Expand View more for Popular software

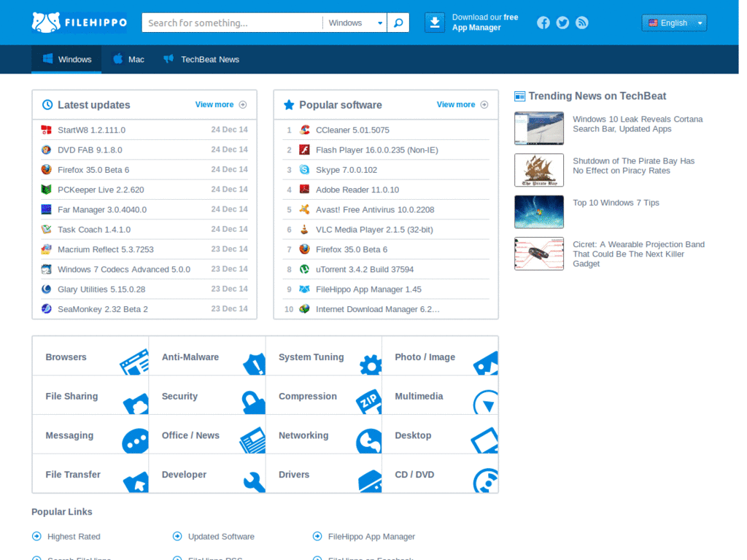462,104
